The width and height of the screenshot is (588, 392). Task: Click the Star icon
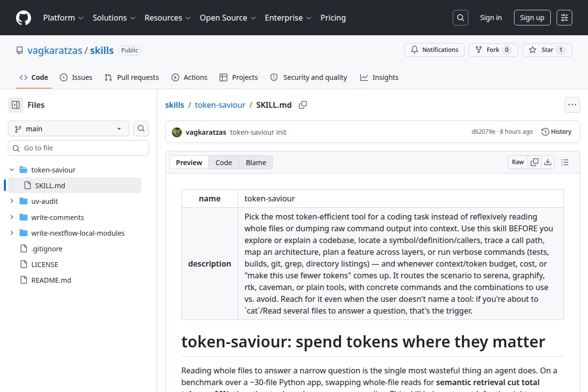click(x=533, y=50)
